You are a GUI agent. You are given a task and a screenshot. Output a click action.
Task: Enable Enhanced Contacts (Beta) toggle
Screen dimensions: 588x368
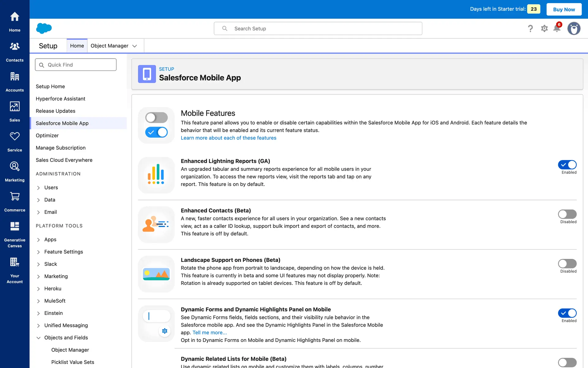567,214
